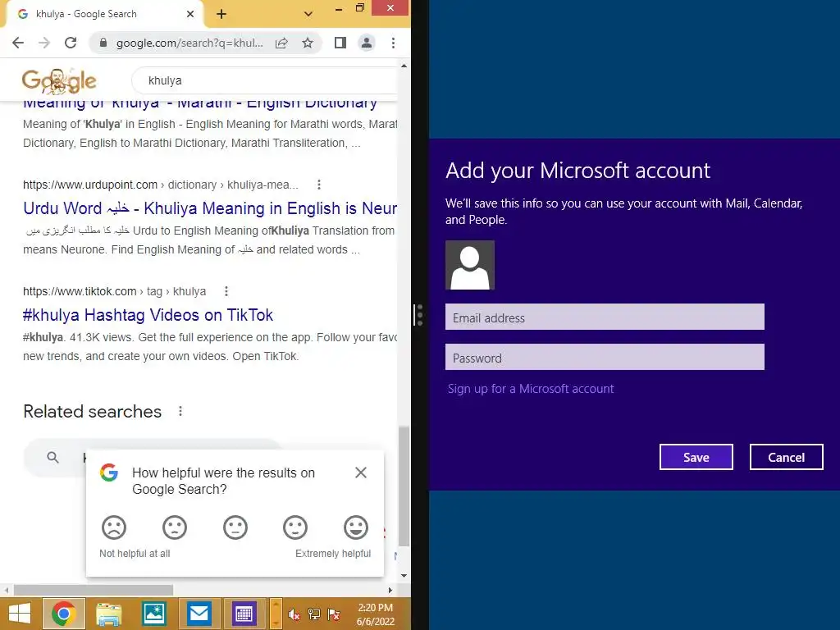Open the Chrome profile avatar
This screenshot has height=630, width=840.
click(x=367, y=43)
